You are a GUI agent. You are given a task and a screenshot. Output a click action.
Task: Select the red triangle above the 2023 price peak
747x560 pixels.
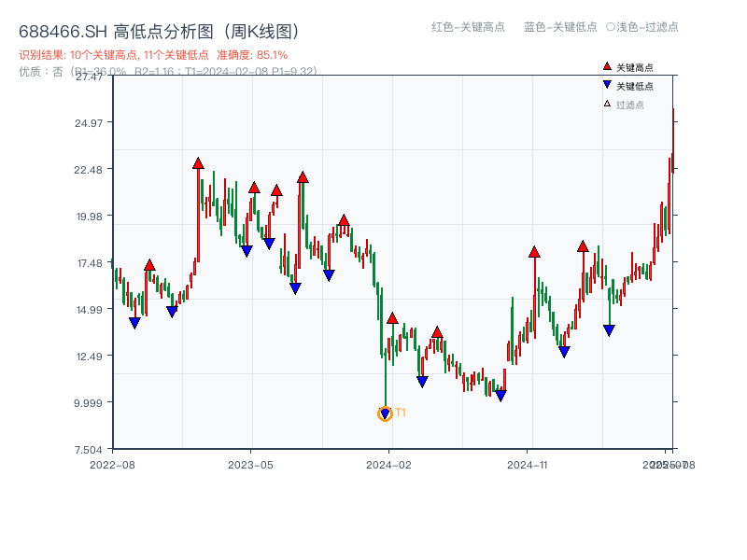point(199,161)
